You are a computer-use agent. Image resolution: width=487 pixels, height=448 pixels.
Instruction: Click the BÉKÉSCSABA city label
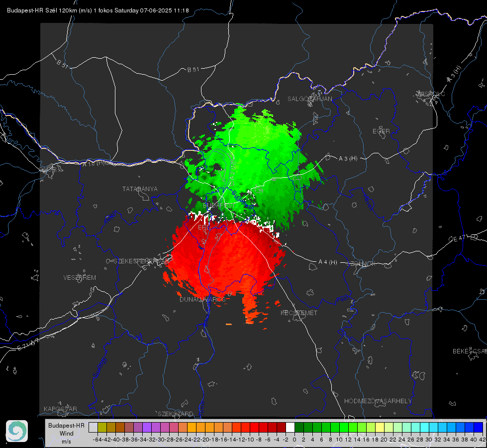470,351
